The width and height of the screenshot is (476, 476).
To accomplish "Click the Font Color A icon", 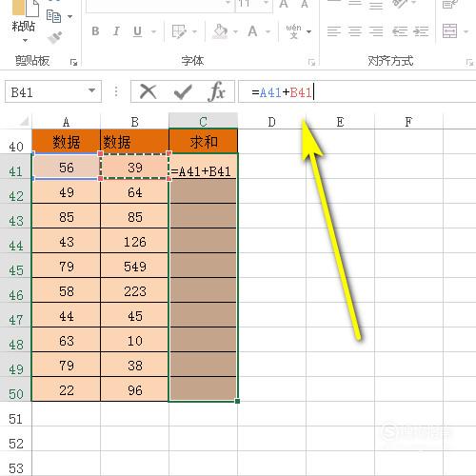I will pyautogui.click(x=252, y=31).
